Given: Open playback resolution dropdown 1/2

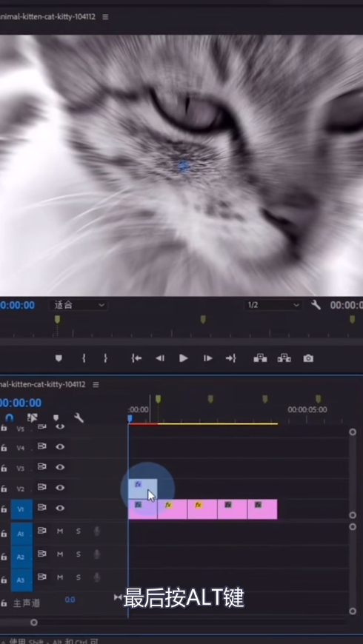Looking at the screenshot, I should pyautogui.click(x=273, y=305).
